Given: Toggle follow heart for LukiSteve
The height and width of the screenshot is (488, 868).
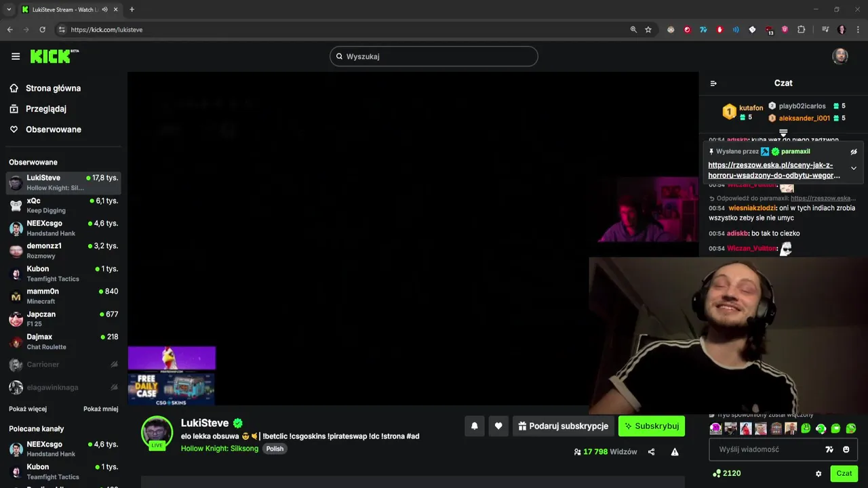Looking at the screenshot, I should pyautogui.click(x=498, y=426).
